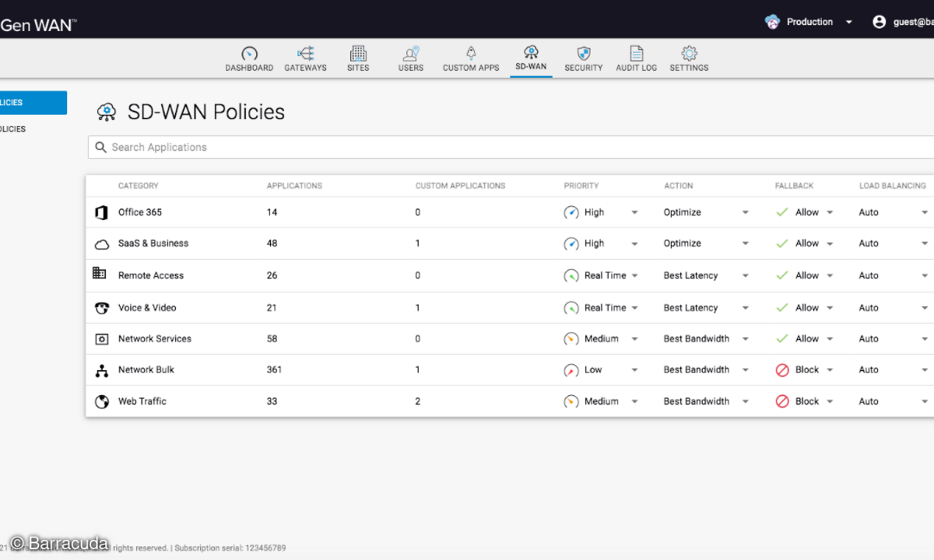Open Priority dropdown for Remote Access
934x560 pixels.
click(x=634, y=275)
